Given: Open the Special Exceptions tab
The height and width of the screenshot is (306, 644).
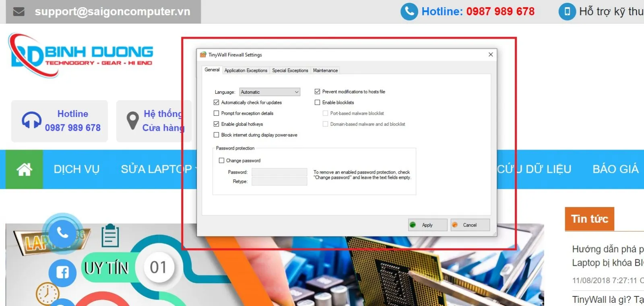Looking at the screenshot, I should coord(290,70).
